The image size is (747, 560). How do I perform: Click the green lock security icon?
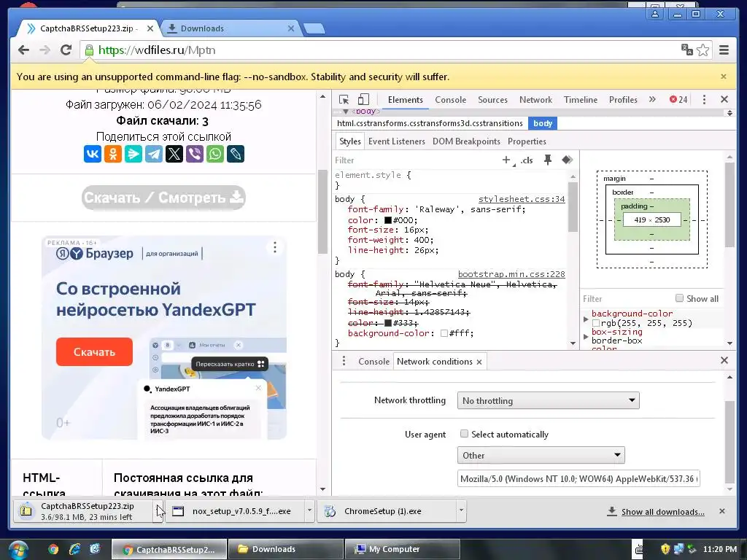89,50
